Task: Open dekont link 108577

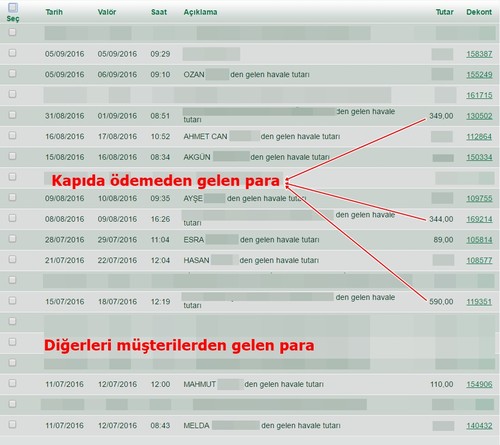Action: click(479, 260)
